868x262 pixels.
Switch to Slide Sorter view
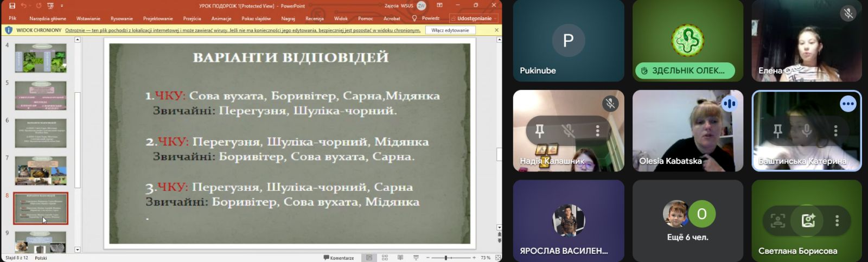coord(385,258)
